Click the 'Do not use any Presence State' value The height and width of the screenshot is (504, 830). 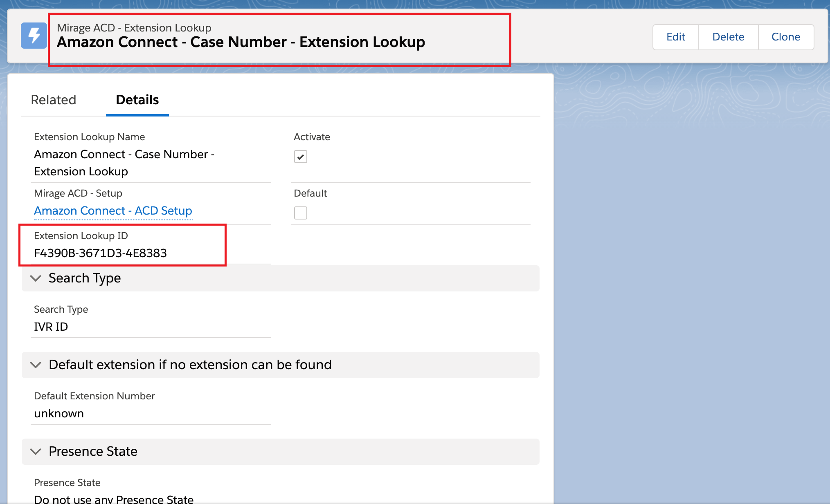114,500
